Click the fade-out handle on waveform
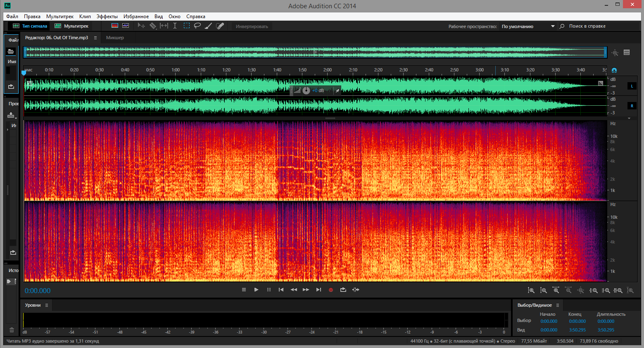 pyautogui.click(x=601, y=83)
